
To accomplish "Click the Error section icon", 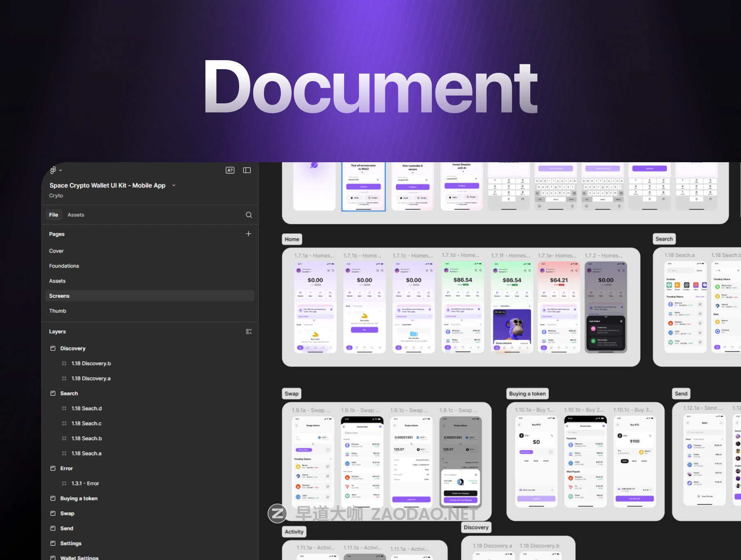I will (x=53, y=468).
